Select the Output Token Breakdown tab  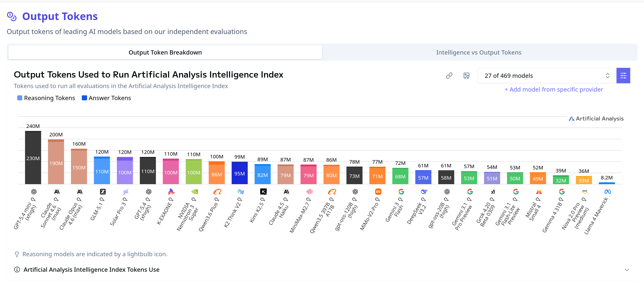point(165,53)
